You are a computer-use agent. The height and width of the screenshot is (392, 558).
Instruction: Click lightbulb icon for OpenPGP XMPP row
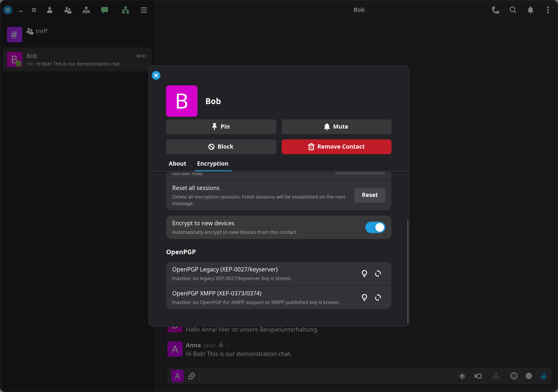[364, 297]
